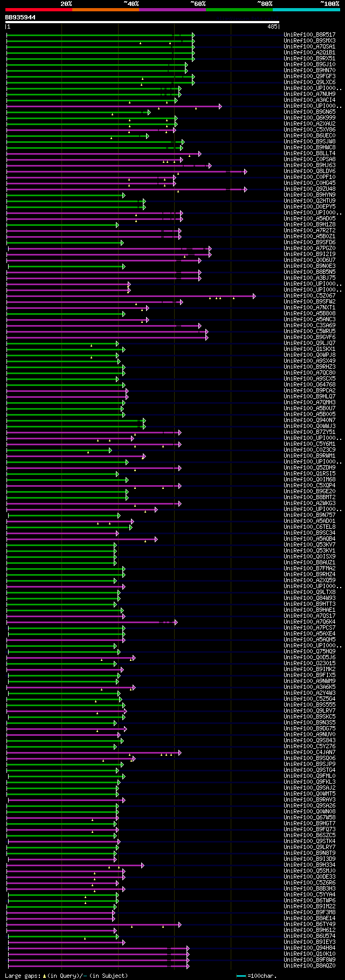Click the magenta alignment arrowhead for UniRef100_C4JAN7
The height and width of the screenshot is (980, 345).
tap(180, 753)
